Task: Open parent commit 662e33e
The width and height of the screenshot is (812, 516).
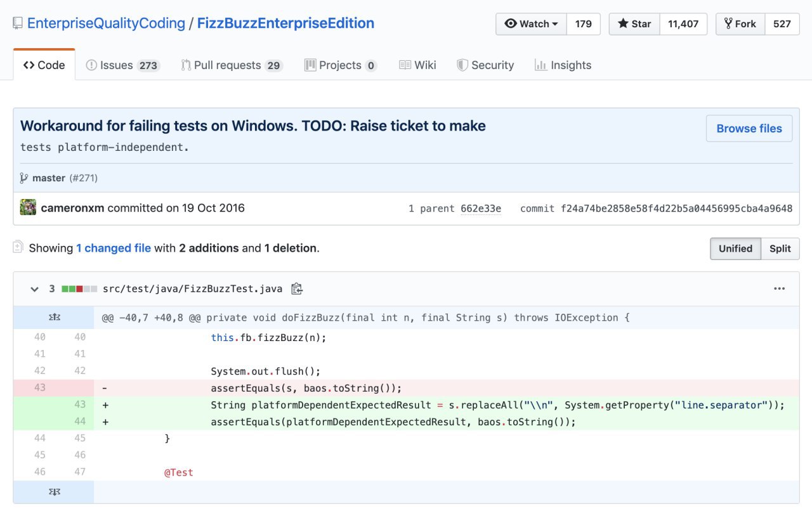Action: point(481,209)
